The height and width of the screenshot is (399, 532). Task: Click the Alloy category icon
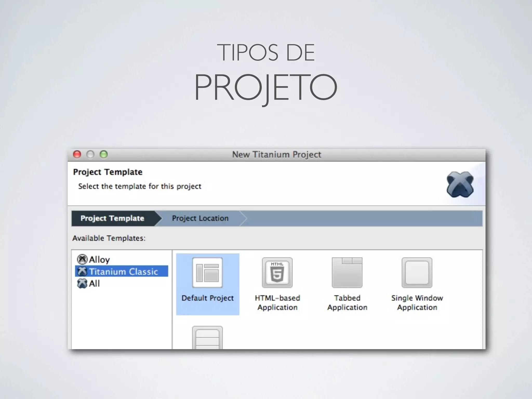pos(82,259)
